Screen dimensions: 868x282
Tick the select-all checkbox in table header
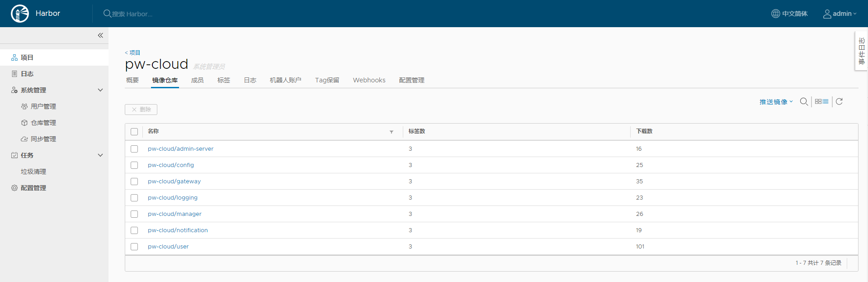pyautogui.click(x=134, y=132)
